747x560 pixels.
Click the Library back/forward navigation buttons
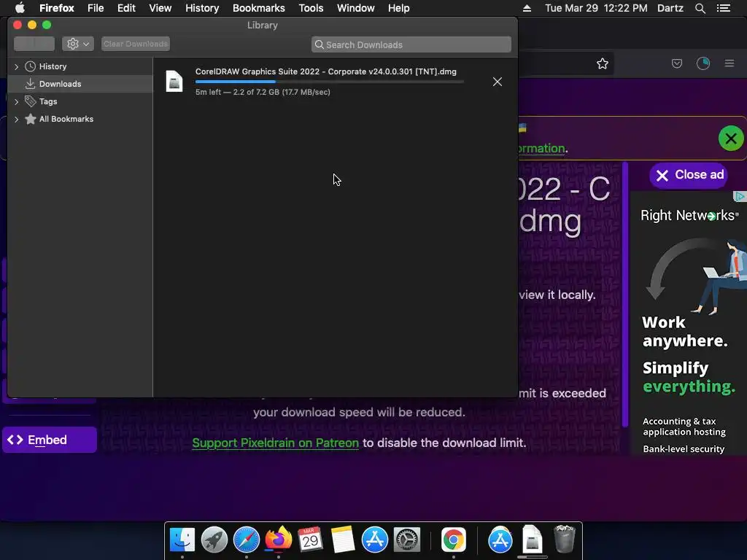coord(34,44)
